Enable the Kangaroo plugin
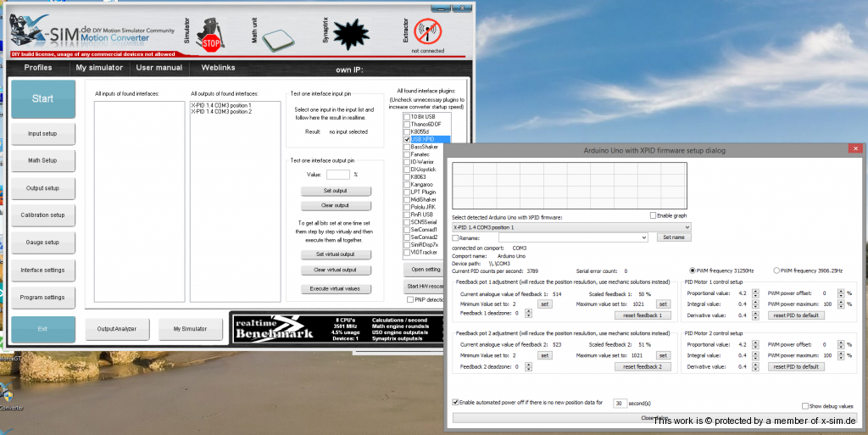Viewport: 868px width, 435px height. (x=407, y=184)
